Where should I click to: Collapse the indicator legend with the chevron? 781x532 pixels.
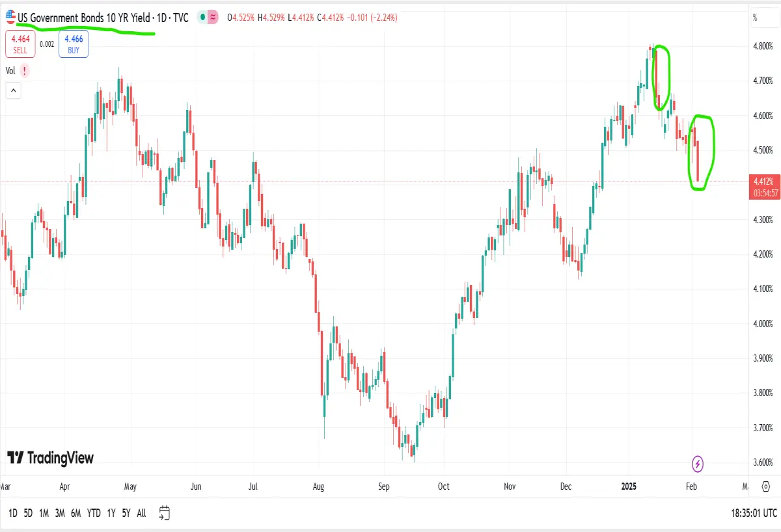[x=13, y=91]
